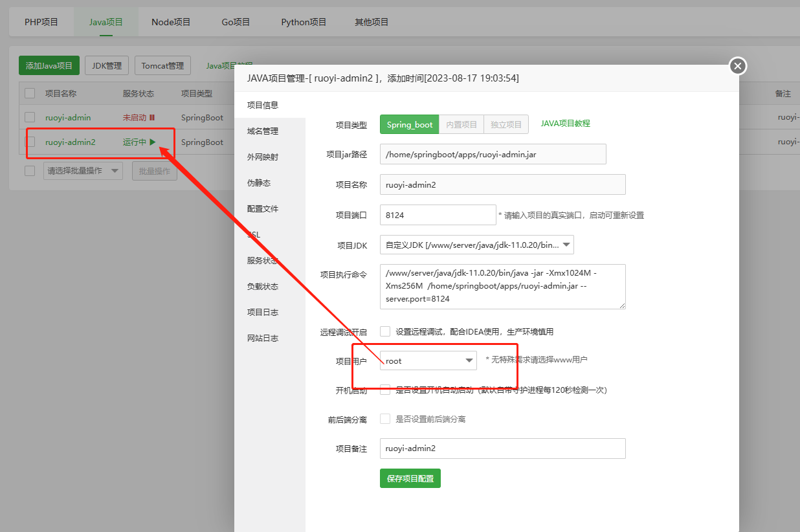Screen dimensions: 800x532
Task: Open Tomcat管理
Action: click(x=162, y=65)
